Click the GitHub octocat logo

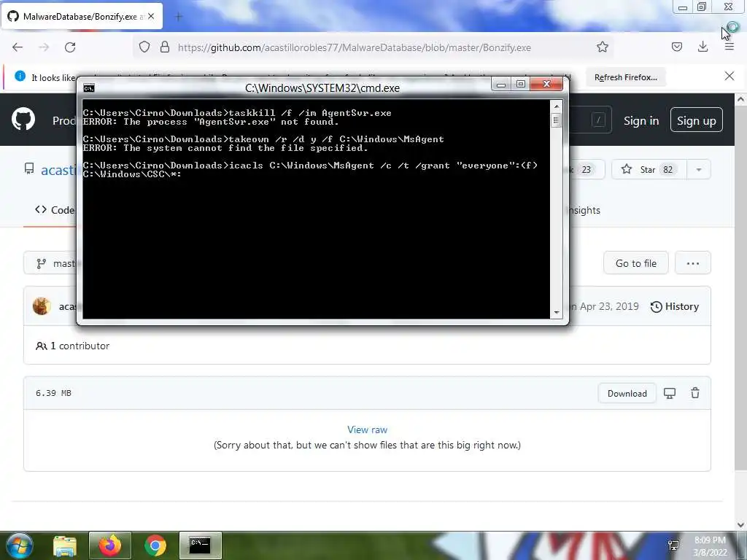(23, 119)
